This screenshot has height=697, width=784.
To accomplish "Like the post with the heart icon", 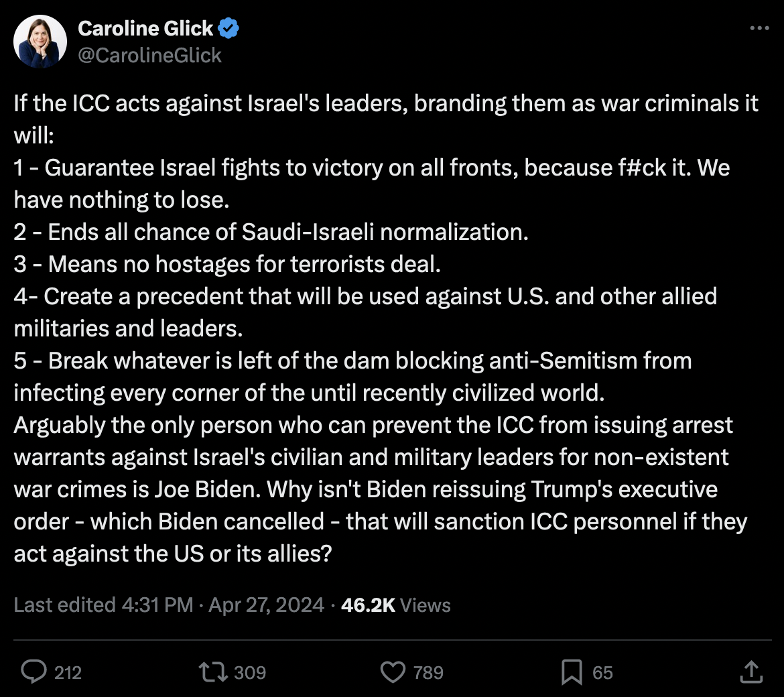I will tap(393, 672).
